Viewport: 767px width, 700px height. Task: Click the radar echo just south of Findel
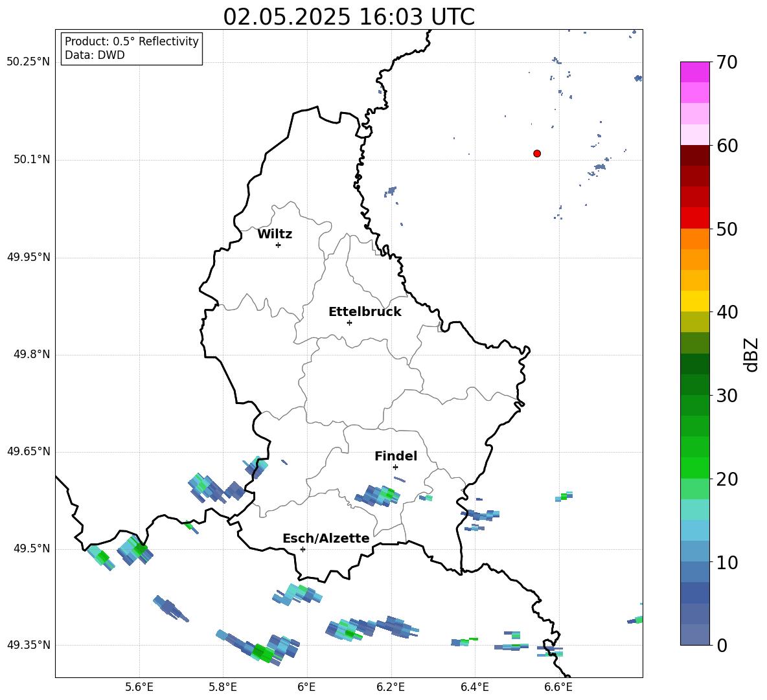[378, 495]
